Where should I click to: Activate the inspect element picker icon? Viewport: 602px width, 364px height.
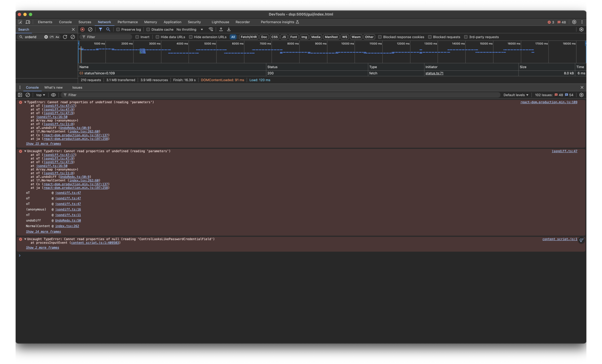20,22
